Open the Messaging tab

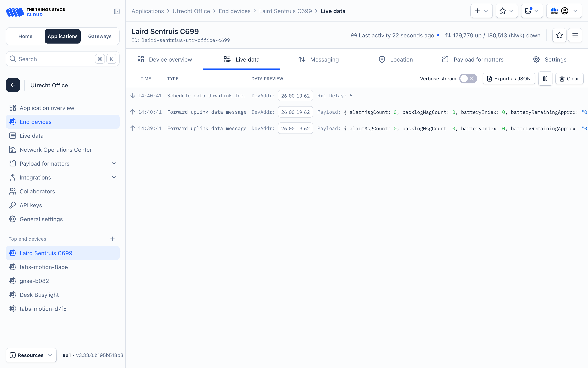pos(318,59)
